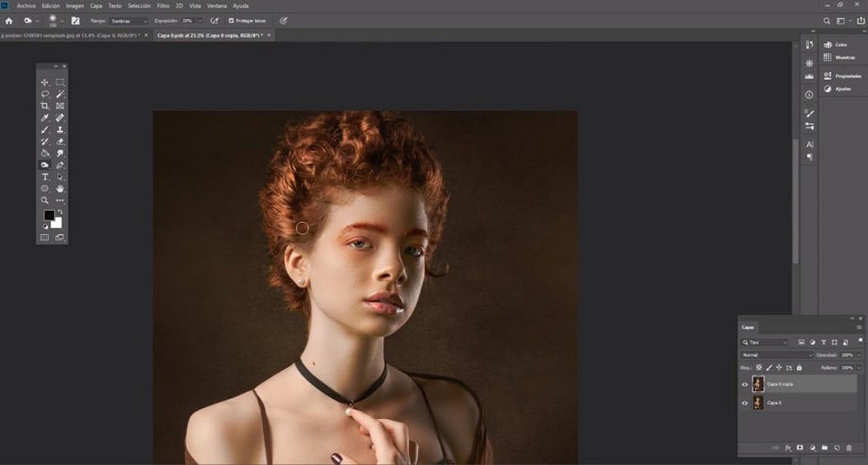Image resolution: width=868 pixels, height=465 pixels.
Task: Select the Pen tool
Action: pyautogui.click(x=60, y=165)
